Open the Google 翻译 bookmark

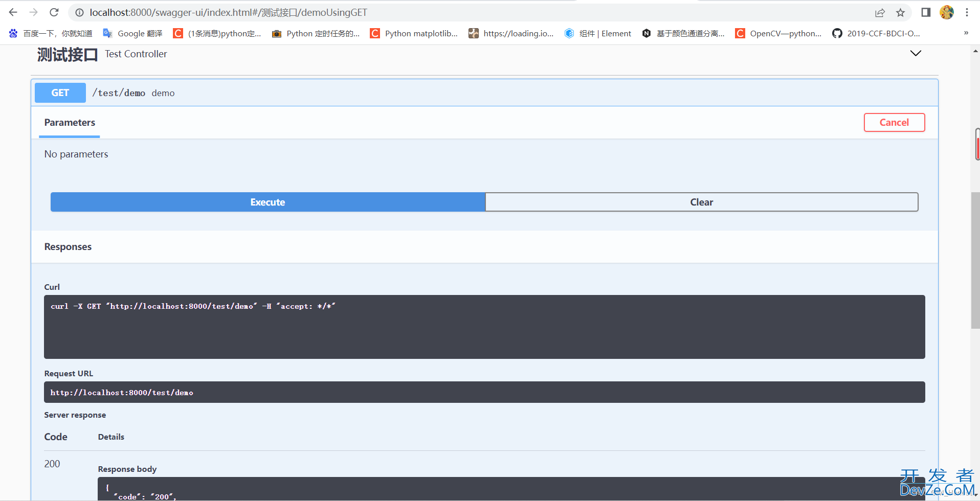[132, 33]
